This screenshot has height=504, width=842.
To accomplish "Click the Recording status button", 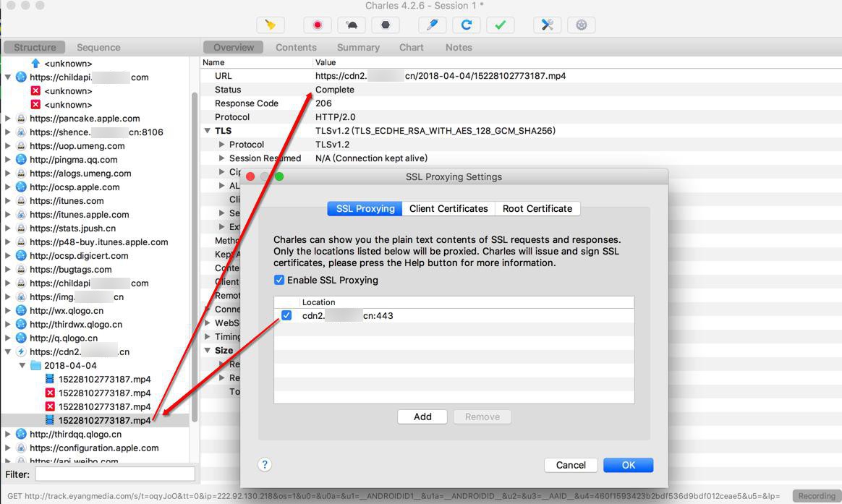I will [x=816, y=496].
